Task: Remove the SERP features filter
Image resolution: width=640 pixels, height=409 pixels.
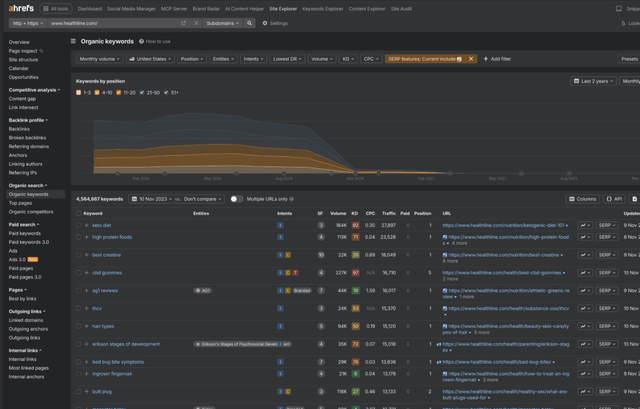Action: (x=471, y=59)
